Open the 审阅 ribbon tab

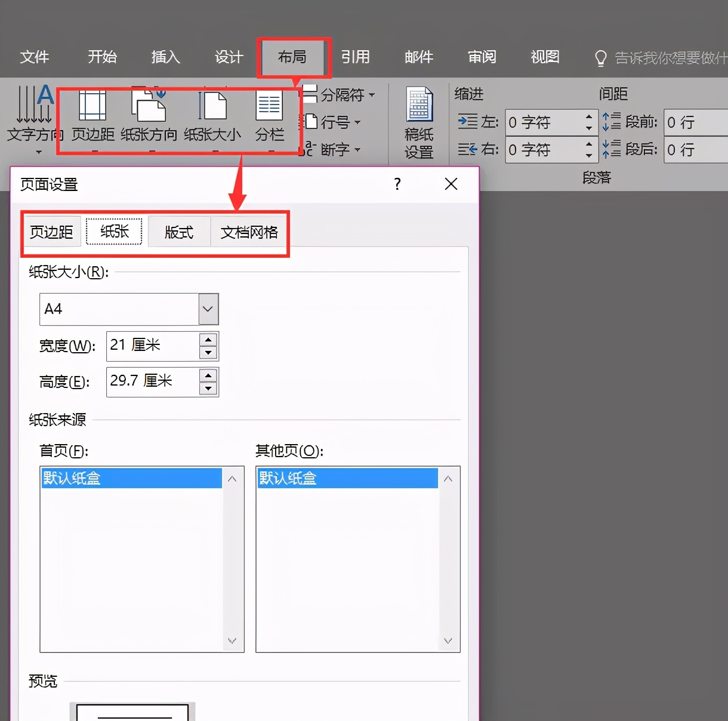pos(482,57)
